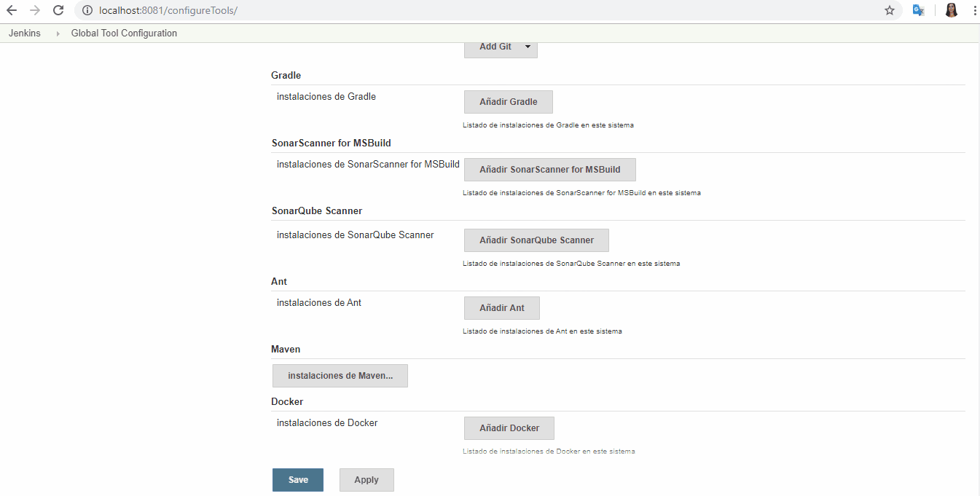Viewport: 980px width, 496px height.
Task: Click the Jenkins breadcrumb link
Action: [x=24, y=33]
